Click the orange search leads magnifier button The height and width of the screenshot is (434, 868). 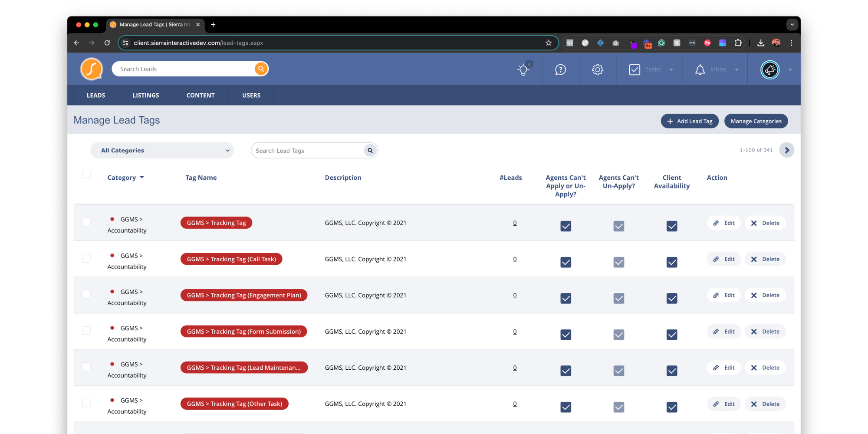tap(261, 69)
